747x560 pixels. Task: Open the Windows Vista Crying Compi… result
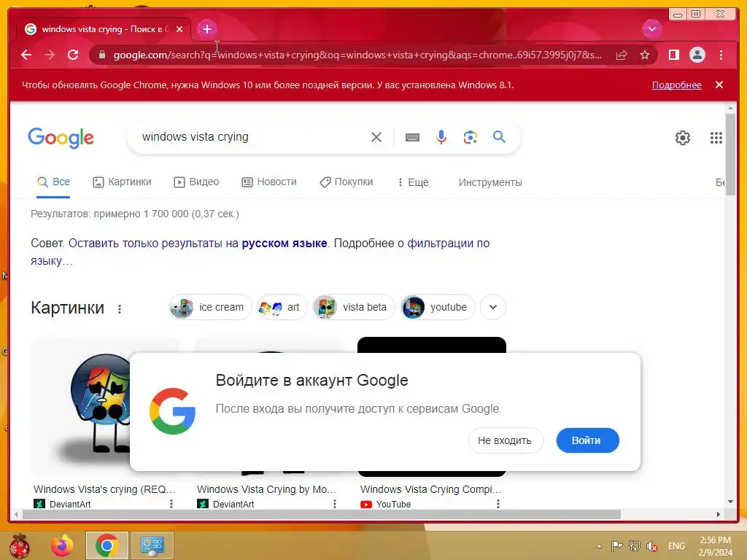click(x=430, y=489)
